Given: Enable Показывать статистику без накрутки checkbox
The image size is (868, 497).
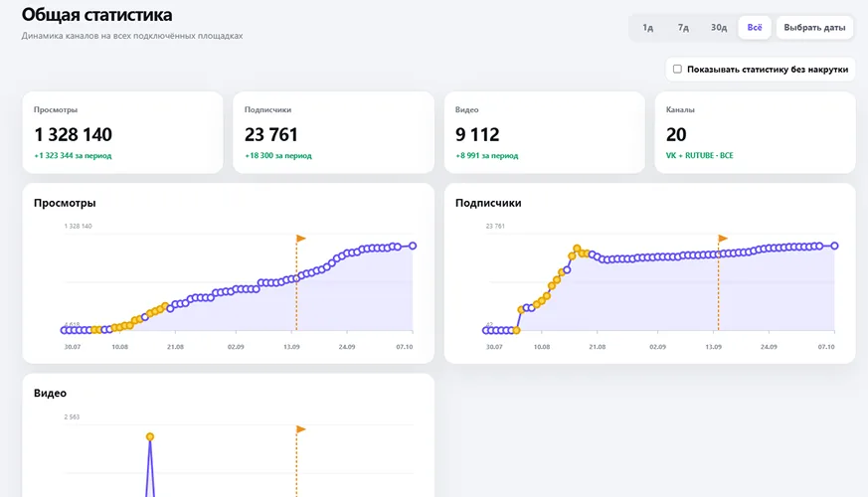Looking at the screenshot, I should [677, 70].
